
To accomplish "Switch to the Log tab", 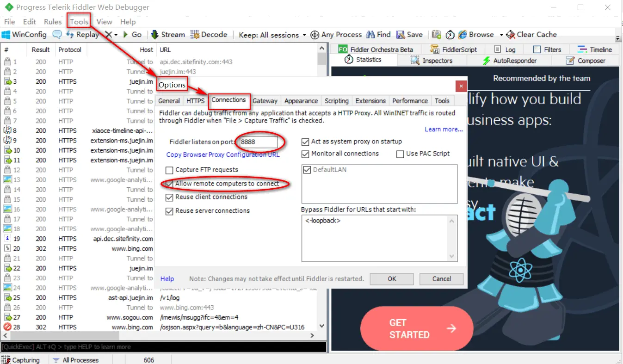I will point(505,49).
